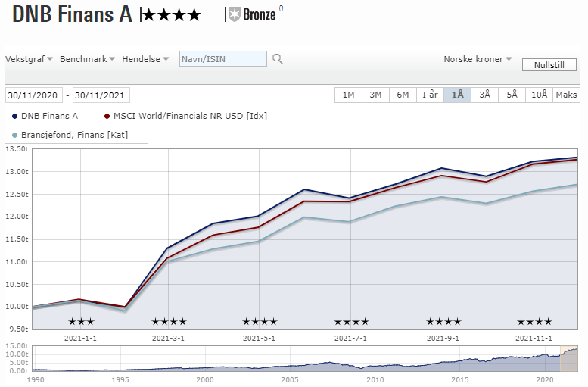This screenshot has height=387, width=588.
Task: Select the 1M time range tab
Action: click(x=348, y=95)
